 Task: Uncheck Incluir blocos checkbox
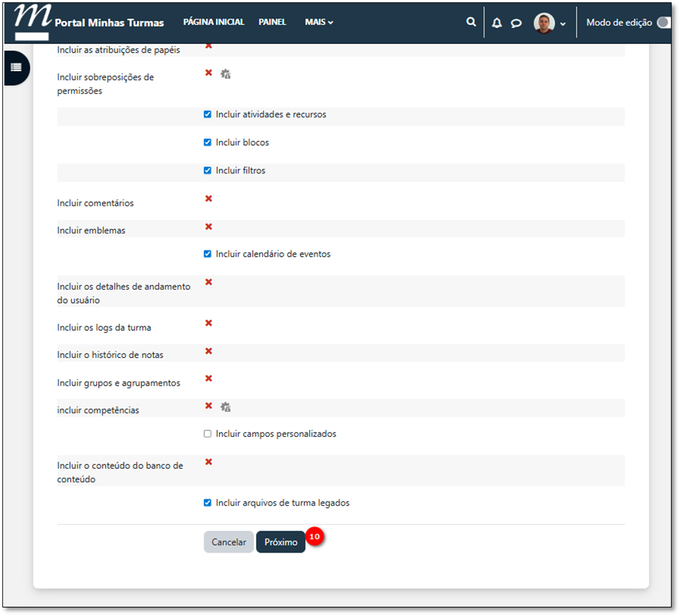pyautogui.click(x=208, y=142)
